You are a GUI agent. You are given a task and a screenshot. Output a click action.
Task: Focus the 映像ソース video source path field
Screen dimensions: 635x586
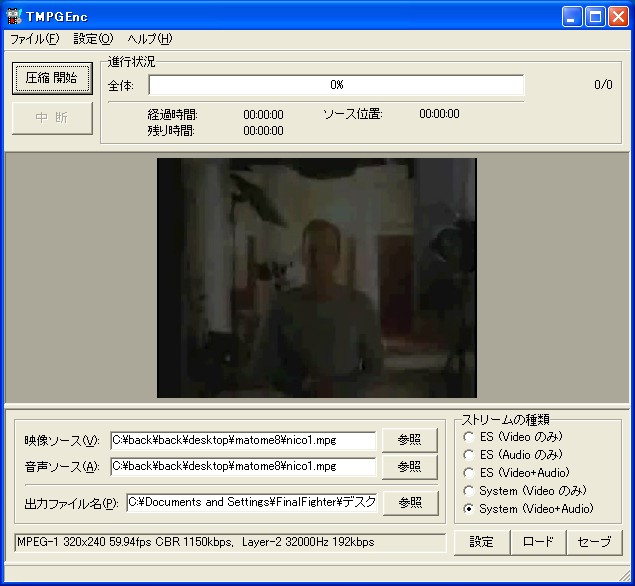tap(243, 440)
